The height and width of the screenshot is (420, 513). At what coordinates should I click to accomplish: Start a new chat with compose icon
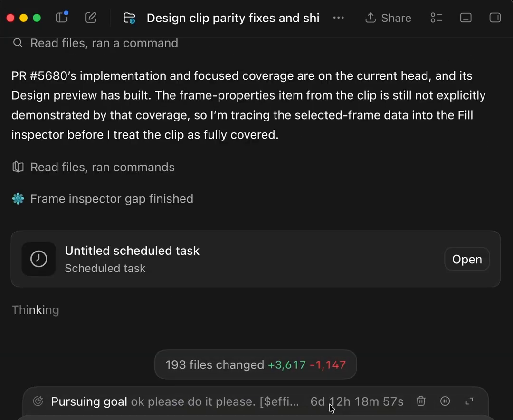pos(91,18)
